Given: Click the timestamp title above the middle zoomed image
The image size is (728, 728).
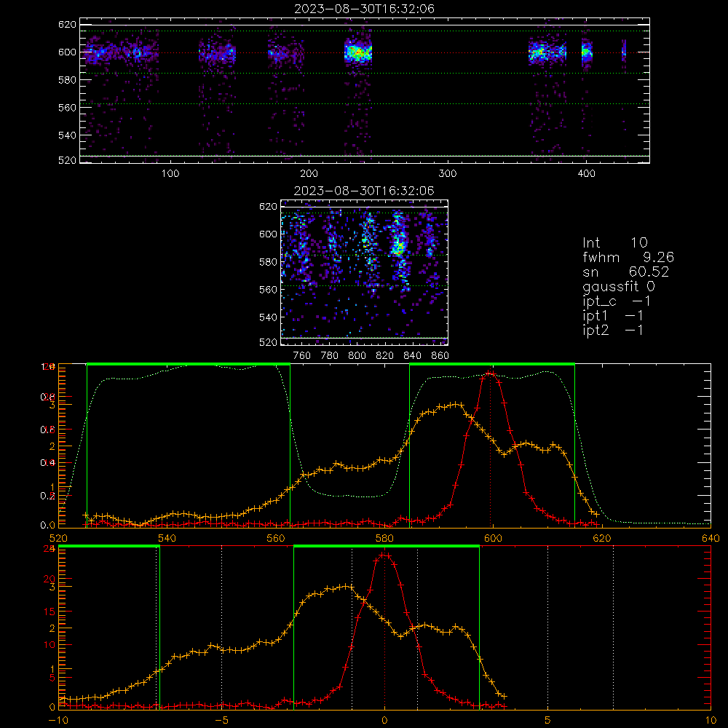Looking at the screenshot, I should [x=365, y=191].
